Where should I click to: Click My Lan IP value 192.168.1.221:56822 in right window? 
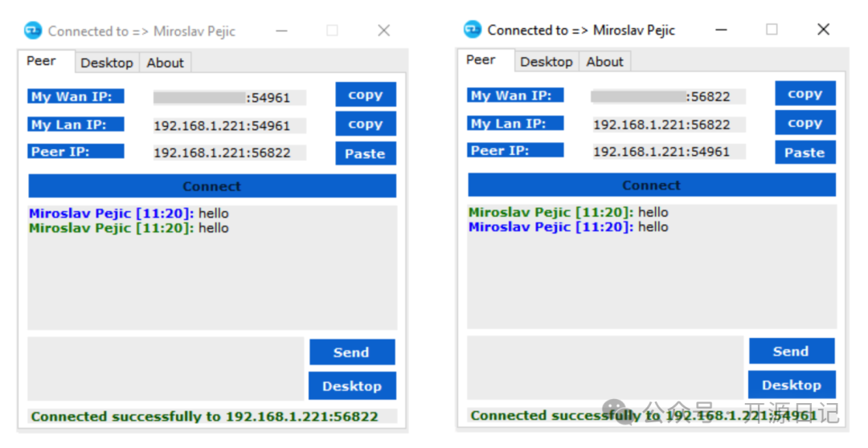(669, 124)
